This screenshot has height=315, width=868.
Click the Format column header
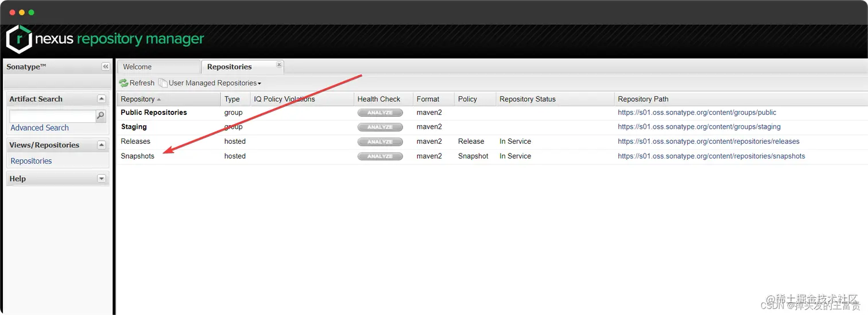[x=433, y=99]
